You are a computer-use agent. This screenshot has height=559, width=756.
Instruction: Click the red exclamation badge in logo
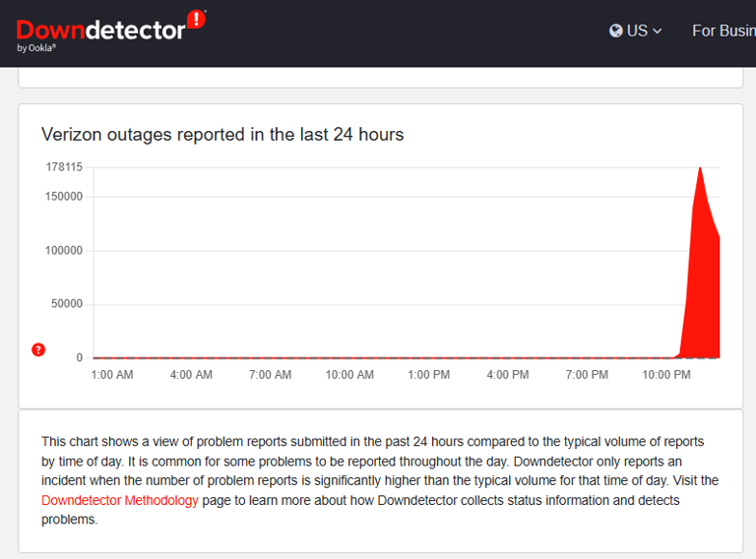pos(197,19)
